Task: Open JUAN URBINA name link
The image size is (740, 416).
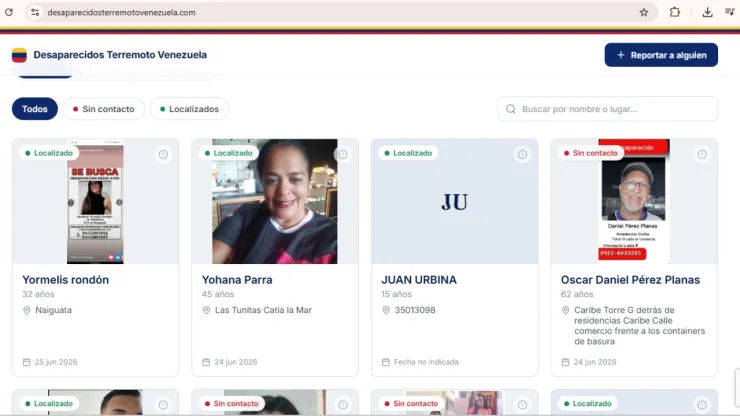Action: [419, 280]
